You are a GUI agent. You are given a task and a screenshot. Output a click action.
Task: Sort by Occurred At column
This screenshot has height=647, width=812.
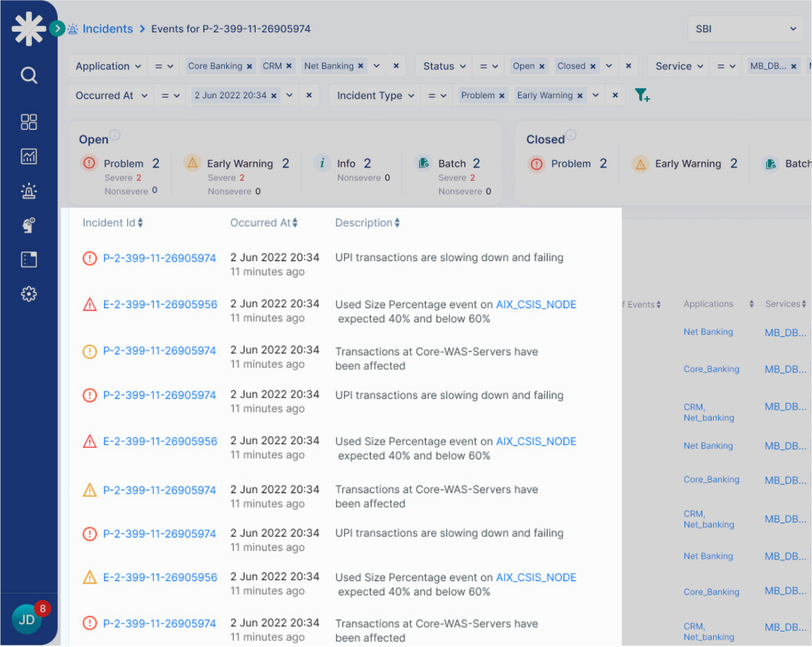[x=264, y=223]
